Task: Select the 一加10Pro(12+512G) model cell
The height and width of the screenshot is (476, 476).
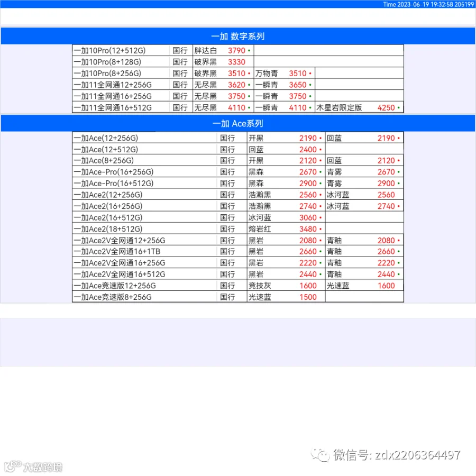Action: pyautogui.click(x=121, y=50)
